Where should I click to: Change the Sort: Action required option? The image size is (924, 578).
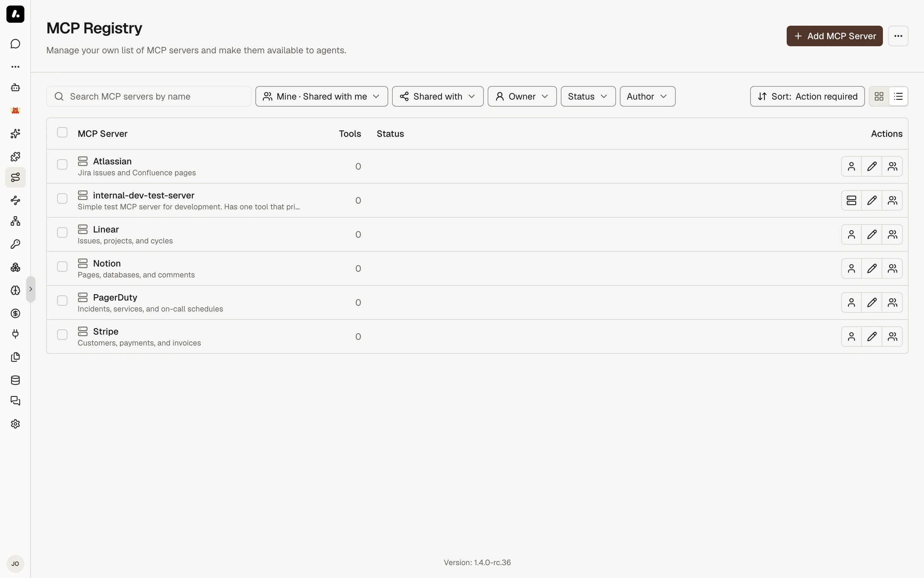pyautogui.click(x=807, y=96)
